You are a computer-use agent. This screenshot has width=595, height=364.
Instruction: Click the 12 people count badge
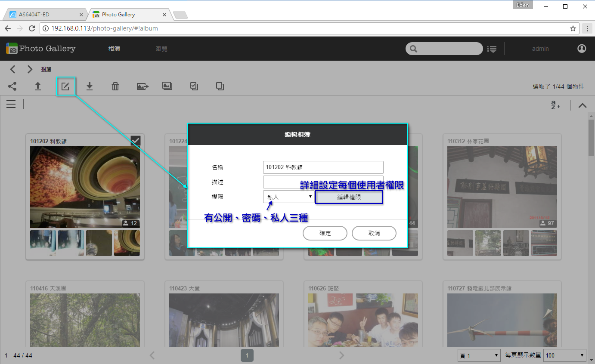tap(130, 223)
